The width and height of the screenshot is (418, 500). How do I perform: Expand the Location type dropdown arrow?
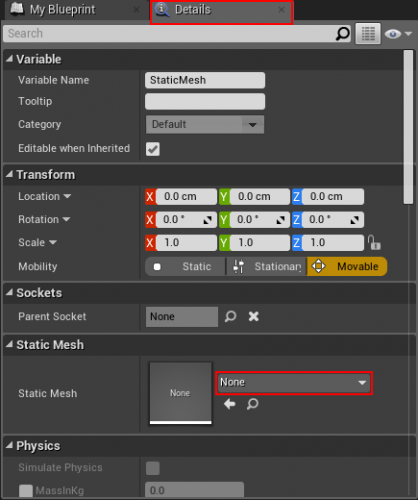click(67, 196)
